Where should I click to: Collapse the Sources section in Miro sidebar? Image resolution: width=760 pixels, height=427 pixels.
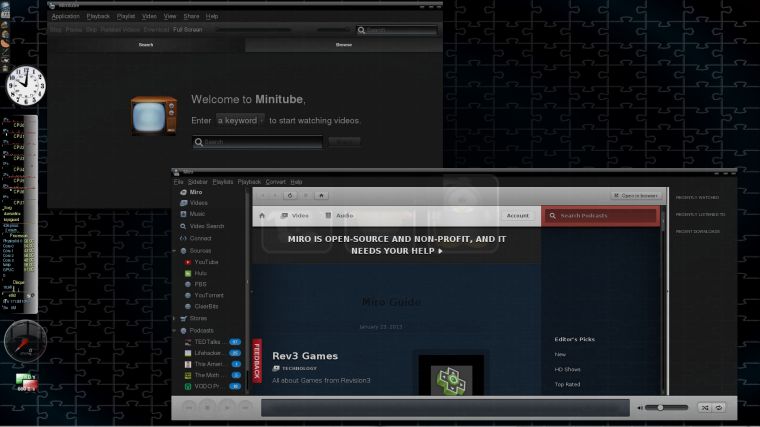[x=174, y=251]
